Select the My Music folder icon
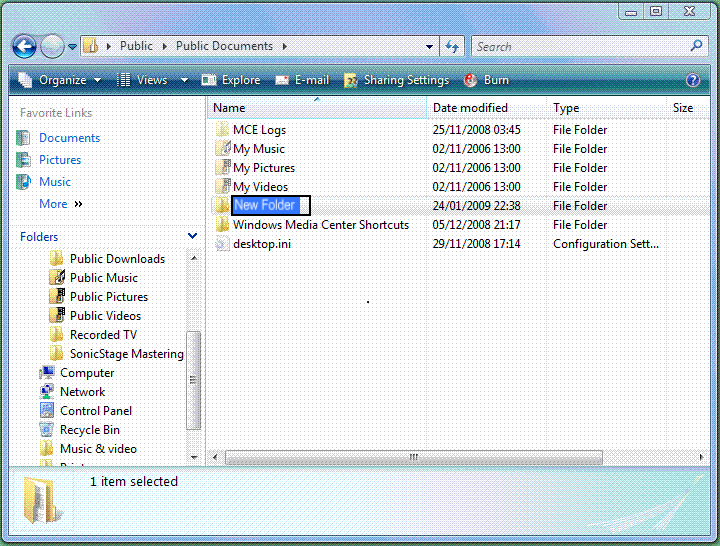 click(x=223, y=148)
